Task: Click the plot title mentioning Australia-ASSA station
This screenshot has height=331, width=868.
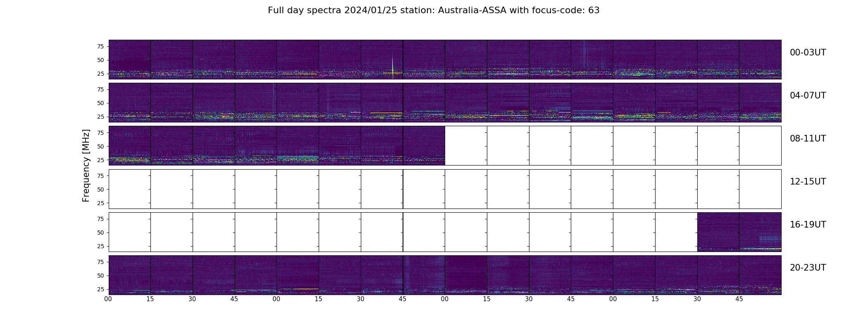Action: [x=434, y=10]
